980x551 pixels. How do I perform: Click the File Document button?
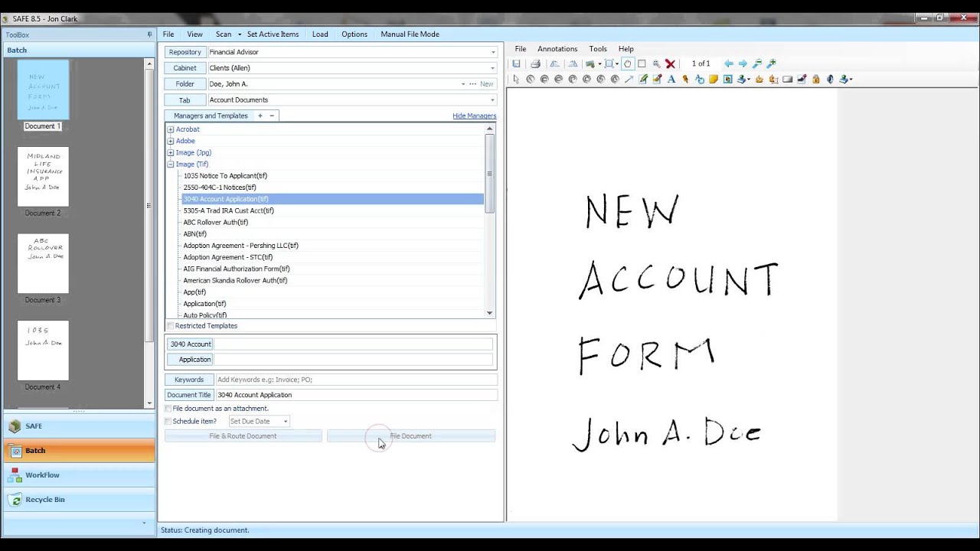click(x=411, y=436)
